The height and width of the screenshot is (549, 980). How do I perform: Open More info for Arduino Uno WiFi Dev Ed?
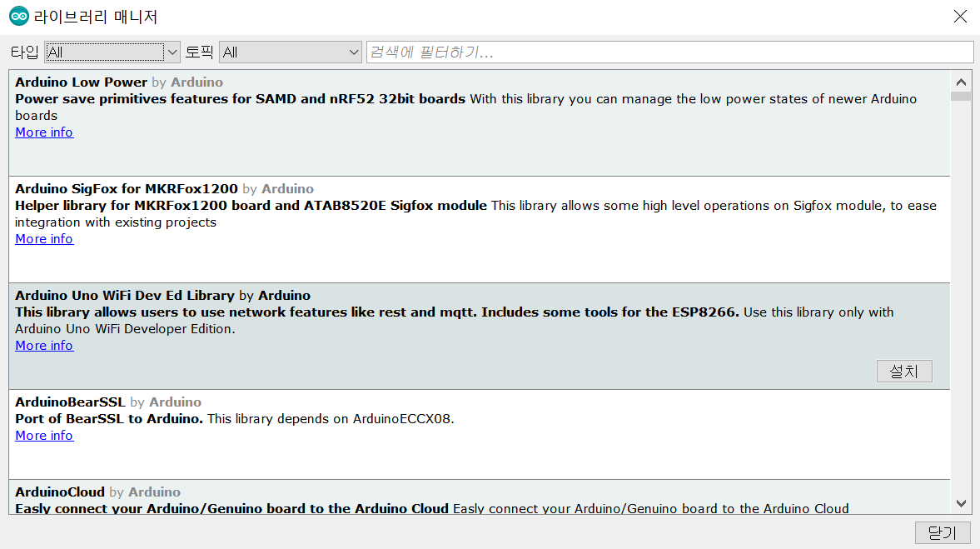point(44,346)
